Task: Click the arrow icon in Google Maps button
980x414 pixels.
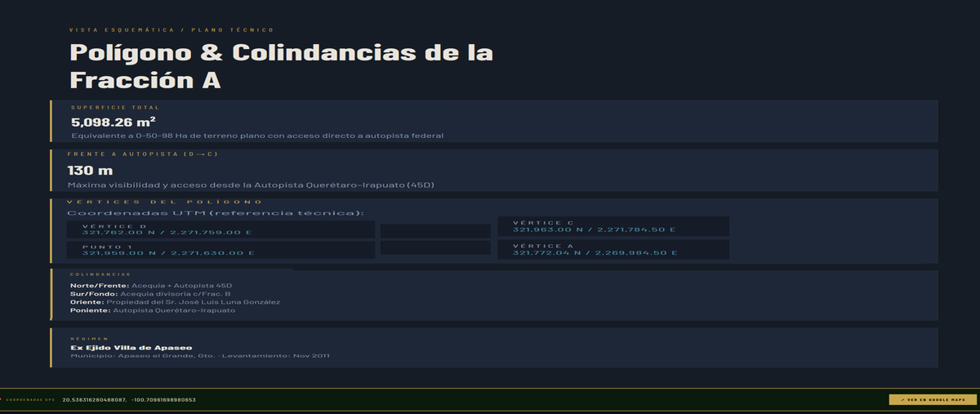Action: click(x=902, y=400)
